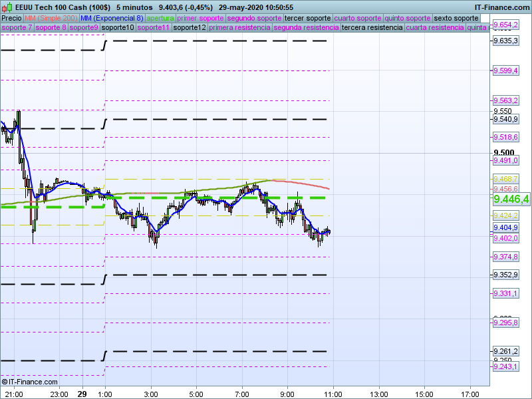
Task: Click the IT-Finance.com link at top right
Action: (502, 7)
